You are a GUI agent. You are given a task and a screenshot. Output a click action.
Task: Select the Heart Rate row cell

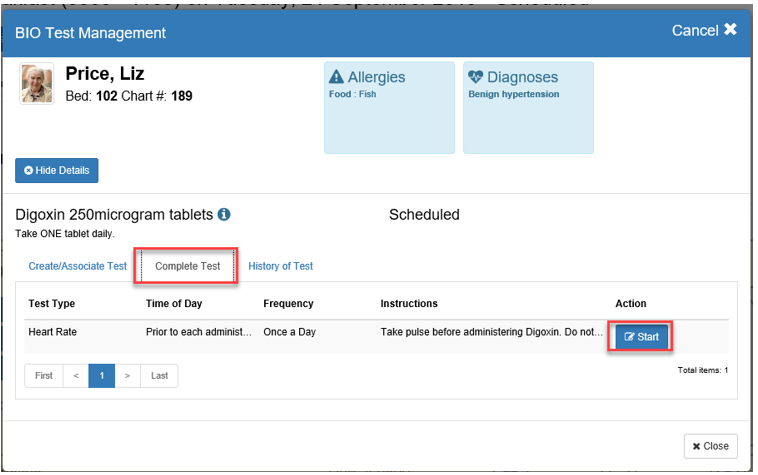[54, 332]
